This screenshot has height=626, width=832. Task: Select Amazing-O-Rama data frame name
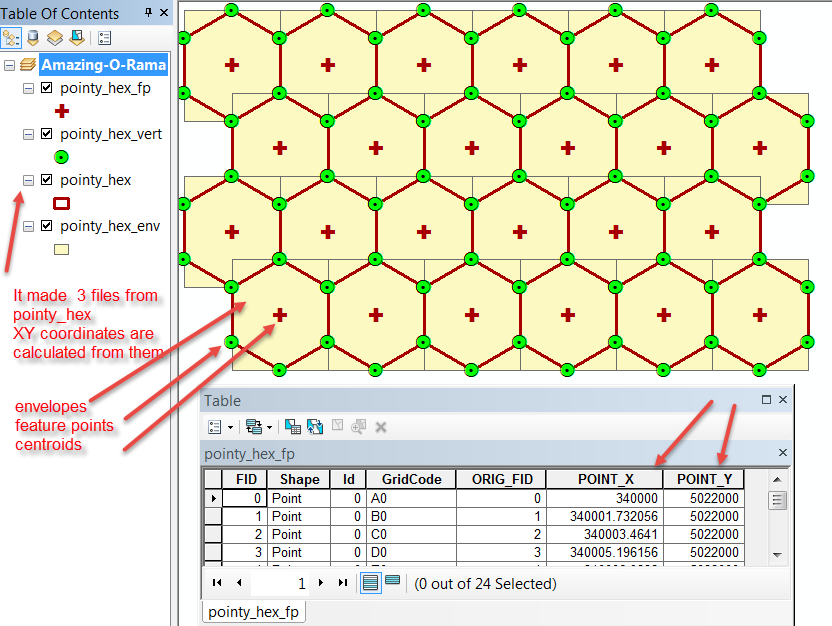103,65
